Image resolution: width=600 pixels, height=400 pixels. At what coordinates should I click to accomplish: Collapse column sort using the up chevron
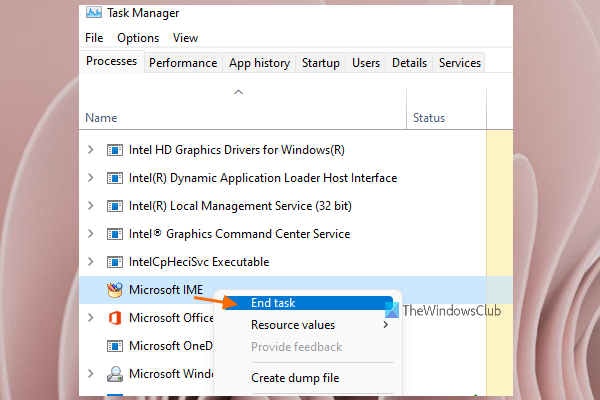[238, 93]
